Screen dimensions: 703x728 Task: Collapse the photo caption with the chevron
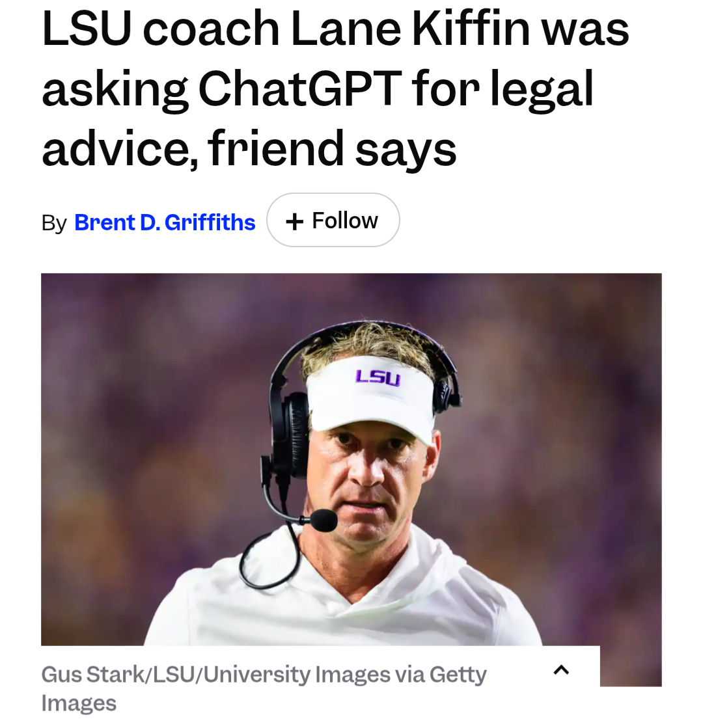[561, 669]
